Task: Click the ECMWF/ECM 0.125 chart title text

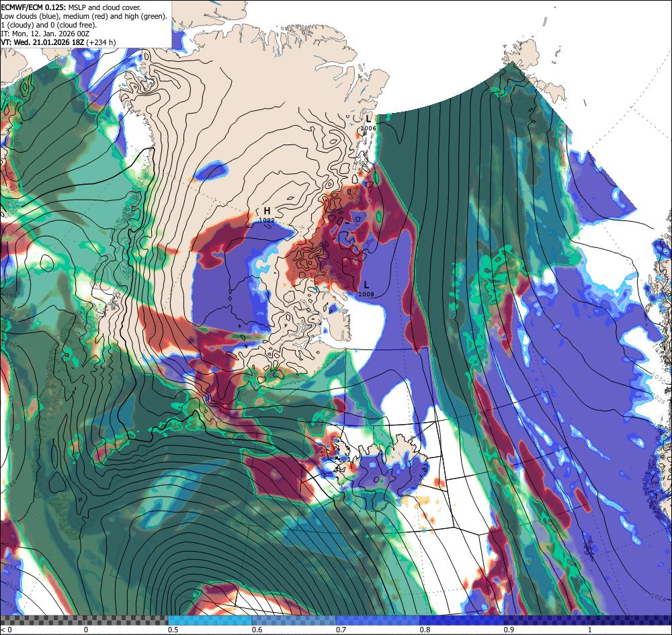Action: [x=71, y=7]
